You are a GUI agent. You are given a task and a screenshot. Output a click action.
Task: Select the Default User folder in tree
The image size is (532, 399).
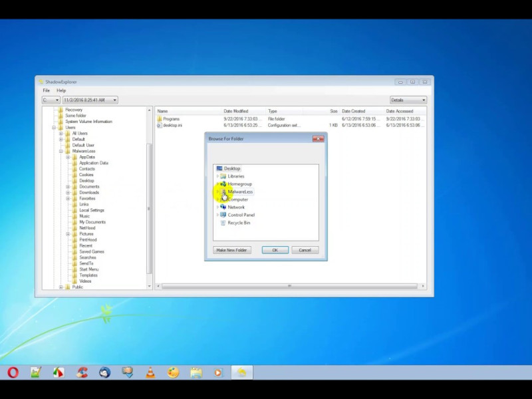(x=83, y=145)
